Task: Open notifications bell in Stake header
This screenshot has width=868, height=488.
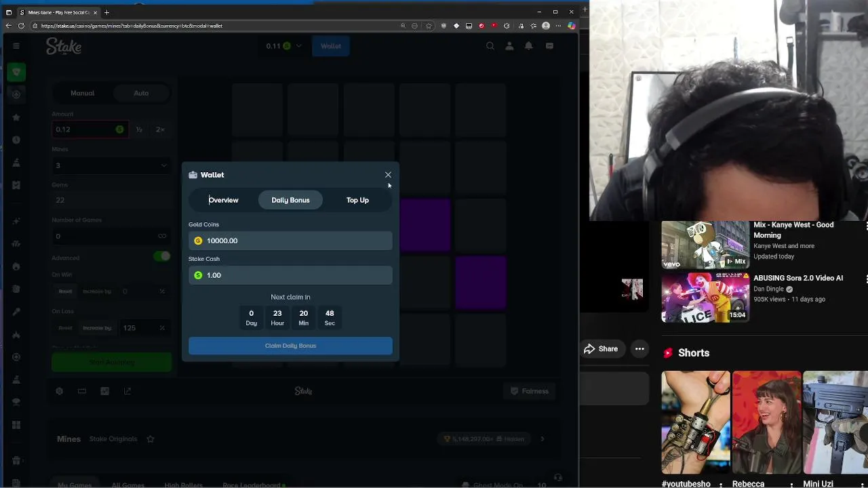Action: pos(529,46)
